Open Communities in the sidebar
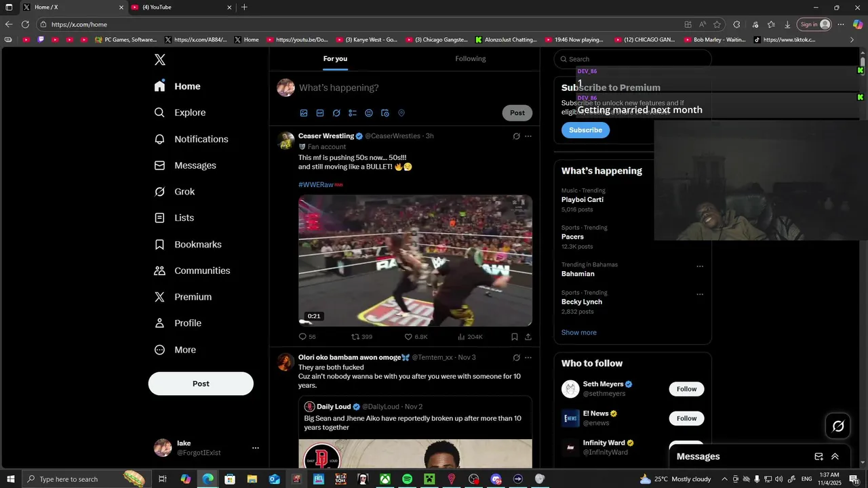Viewport: 868px width, 488px height. (192, 270)
